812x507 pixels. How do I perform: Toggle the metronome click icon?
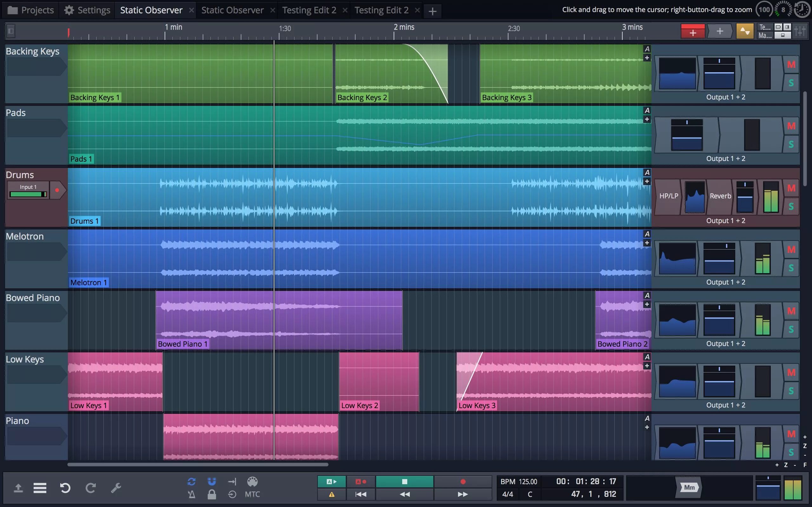191,494
